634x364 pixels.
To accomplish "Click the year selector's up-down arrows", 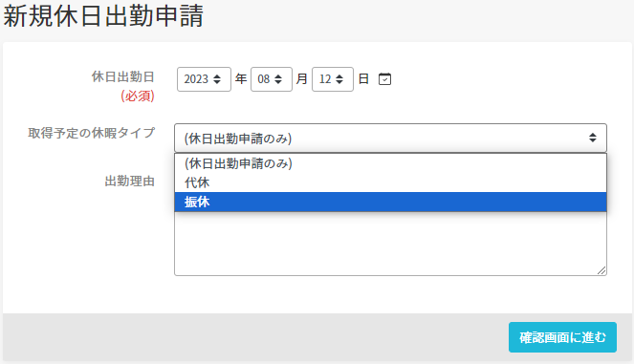I will click(217, 79).
